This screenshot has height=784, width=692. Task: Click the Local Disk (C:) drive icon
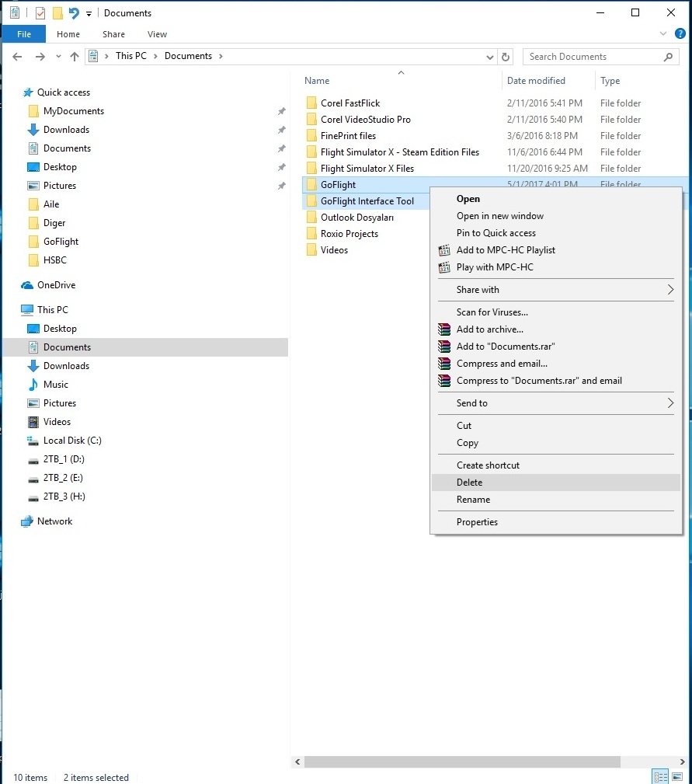(x=33, y=441)
